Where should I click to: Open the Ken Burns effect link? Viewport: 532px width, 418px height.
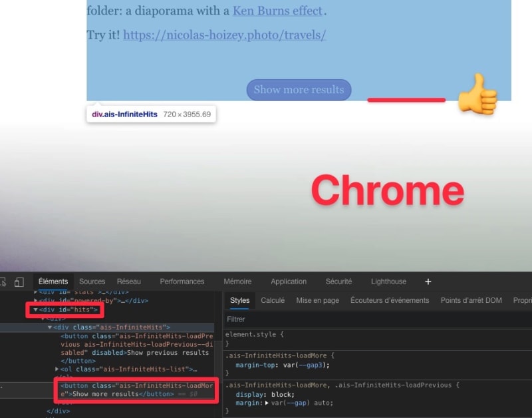(x=277, y=11)
